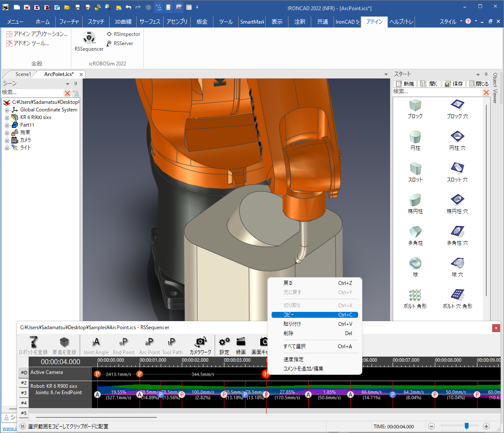
Task: Select すべて選択 in context menu
Action: [x=294, y=346]
